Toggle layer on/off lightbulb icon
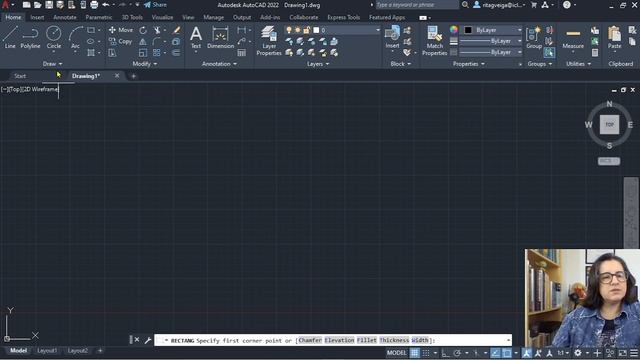640x360 pixels. [289, 30]
